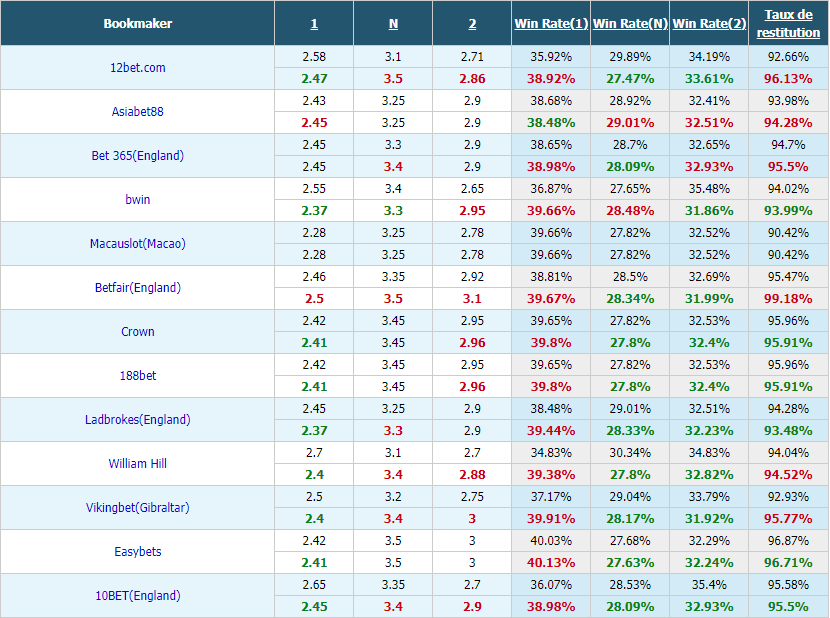Screen dimensions: 830x618
Task: Select 10BET opening restitution 95.58%
Action: (788, 585)
